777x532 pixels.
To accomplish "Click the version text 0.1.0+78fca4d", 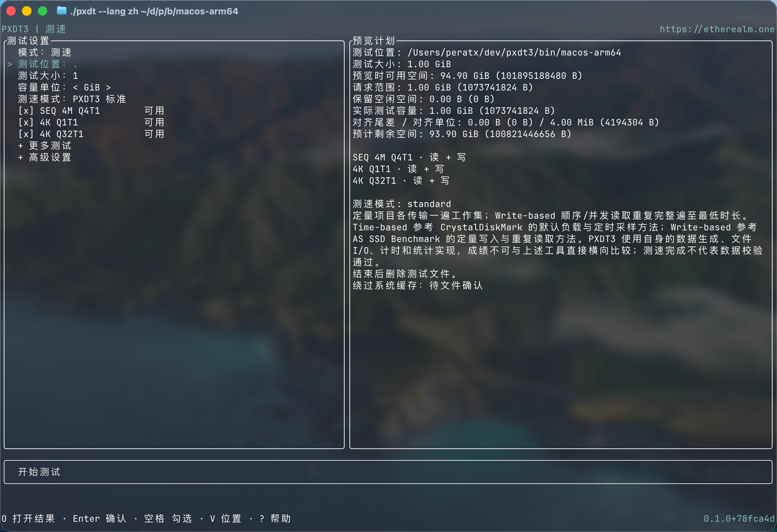I will click(x=739, y=519).
